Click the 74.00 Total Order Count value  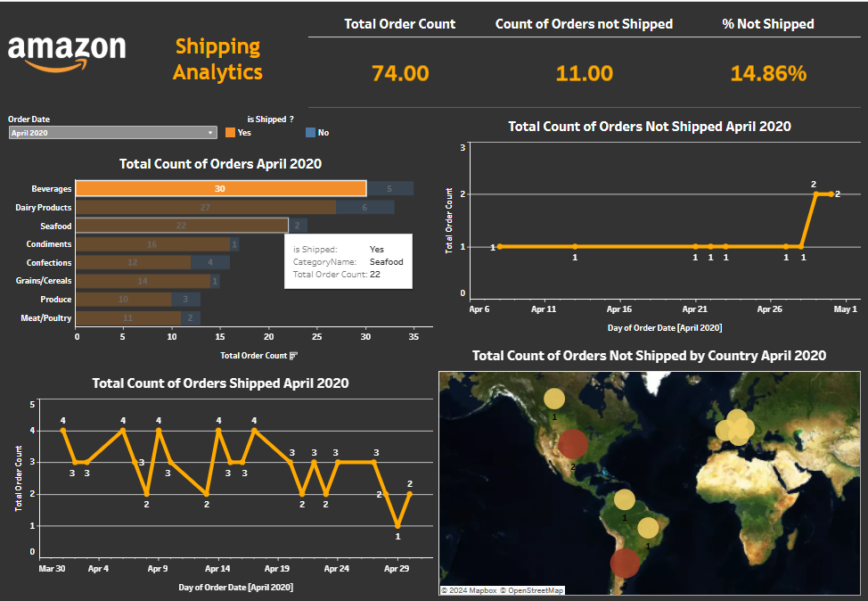pos(400,73)
